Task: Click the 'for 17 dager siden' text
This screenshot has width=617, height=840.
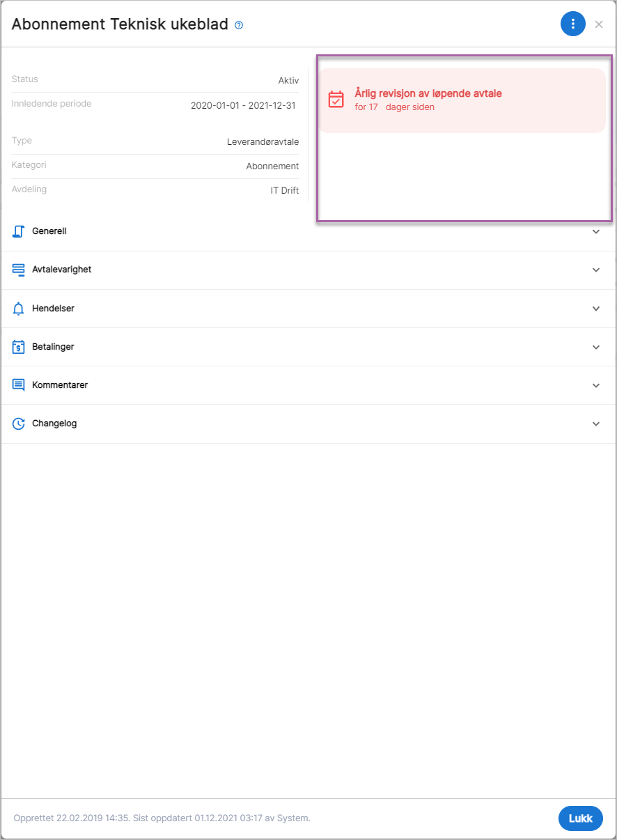Action: coord(395,107)
